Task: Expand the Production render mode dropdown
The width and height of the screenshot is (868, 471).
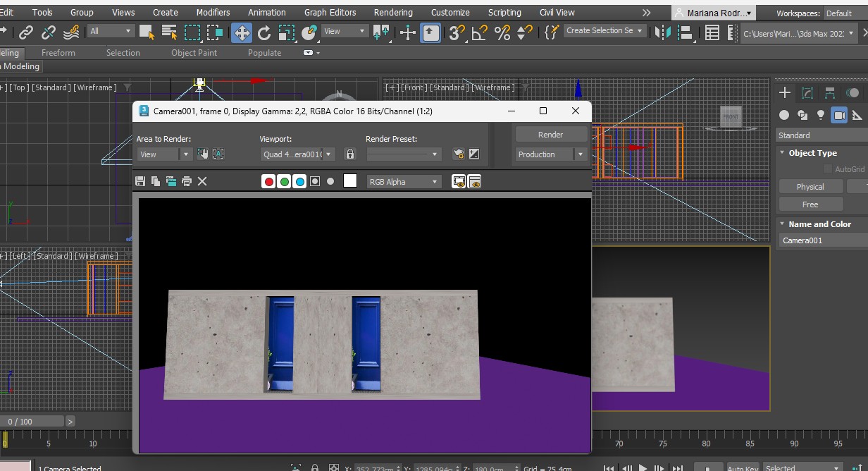Action: pos(580,154)
